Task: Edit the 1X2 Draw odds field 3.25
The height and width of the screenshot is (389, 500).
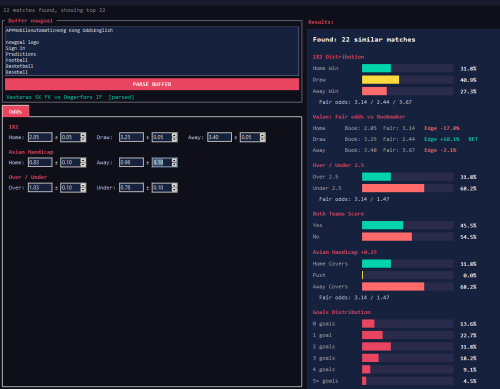Action: click(131, 137)
